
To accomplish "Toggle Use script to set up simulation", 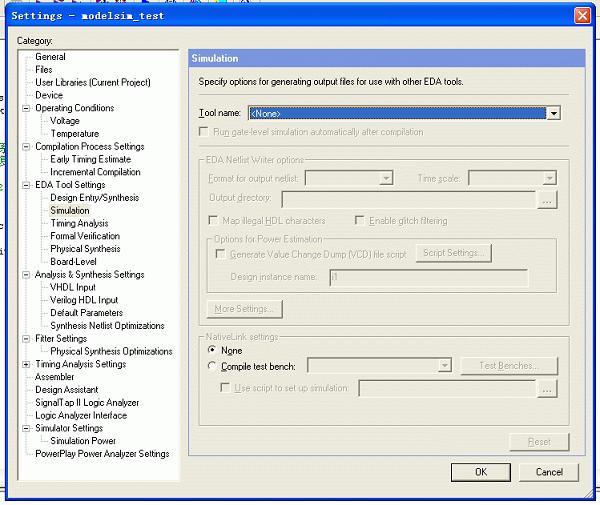I will (x=225, y=388).
